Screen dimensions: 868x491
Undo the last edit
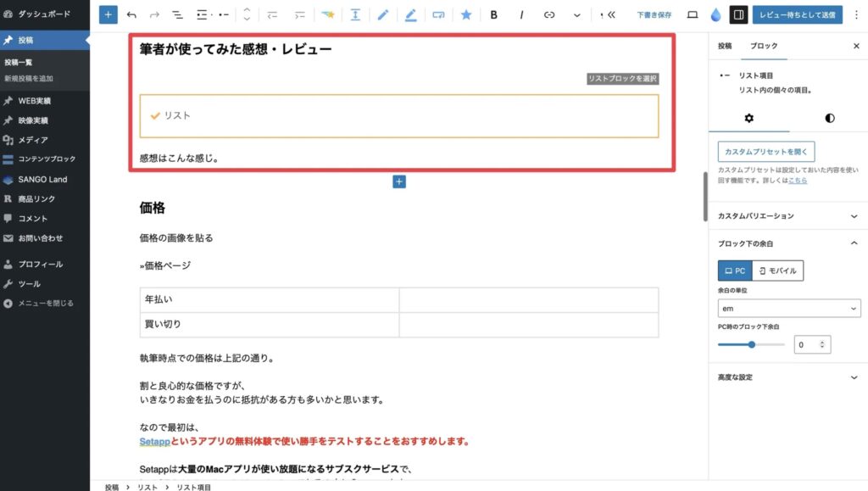[131, 14]
